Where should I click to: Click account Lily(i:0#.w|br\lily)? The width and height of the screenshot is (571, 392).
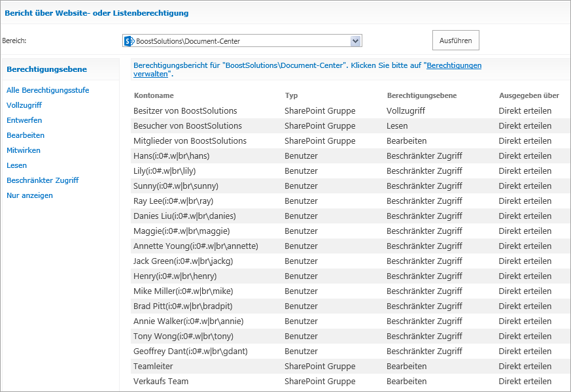pyautogui.click(x=164, y=171)
